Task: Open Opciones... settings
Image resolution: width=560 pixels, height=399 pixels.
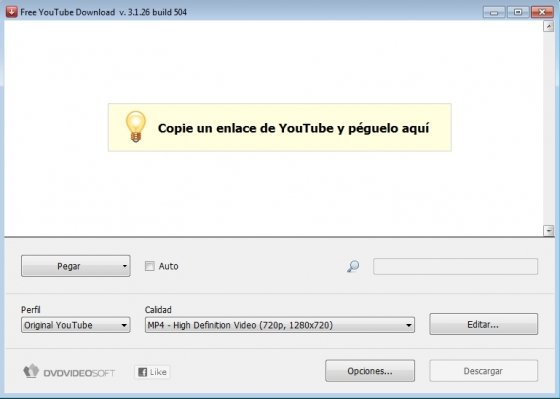Action: click(x=370, y=371)
